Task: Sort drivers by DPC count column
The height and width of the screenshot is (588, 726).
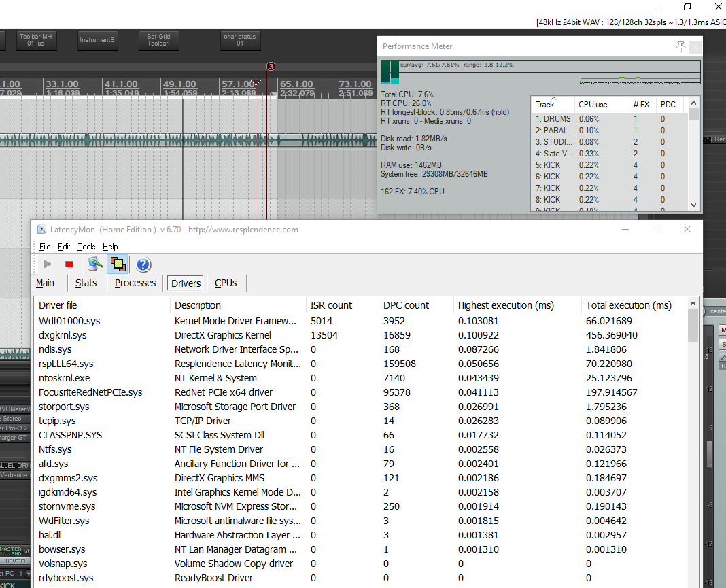Action: (x=406, y=305)
